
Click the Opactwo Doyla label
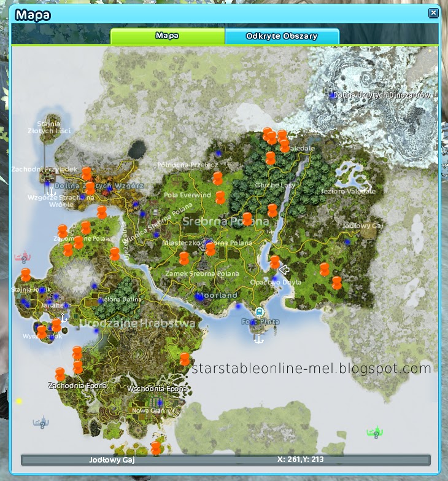pos(276,282)
